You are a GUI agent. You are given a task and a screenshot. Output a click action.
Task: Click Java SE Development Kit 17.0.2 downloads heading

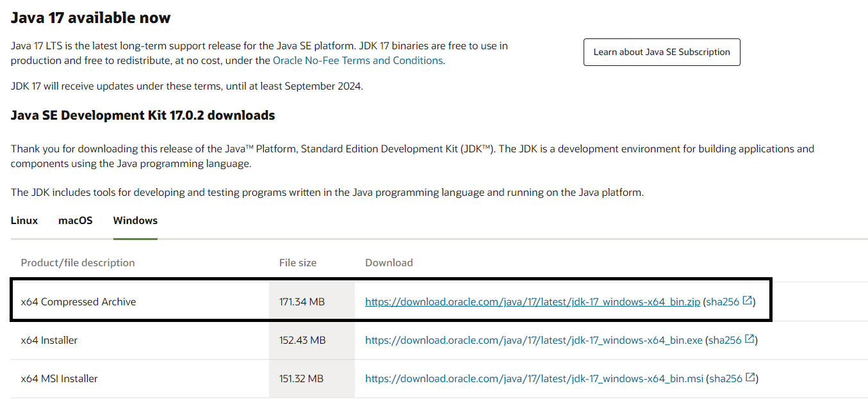coord(143,116)
